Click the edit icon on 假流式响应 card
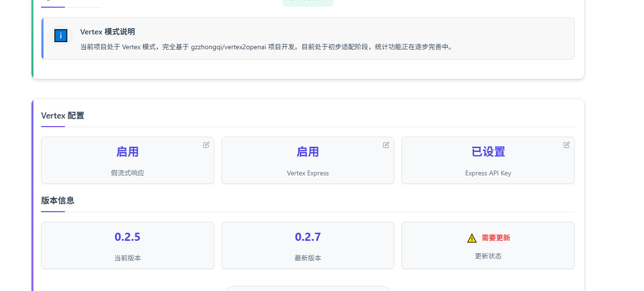Viewport: 644px width, 291px height. pyautogui.click(x=206, y=145)
